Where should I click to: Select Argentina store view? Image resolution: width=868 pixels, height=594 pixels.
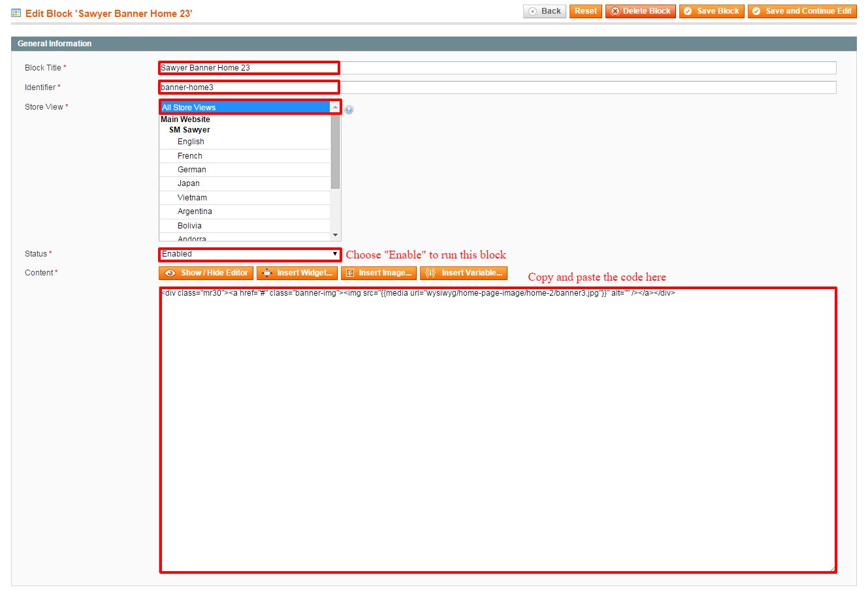(245, 211)
